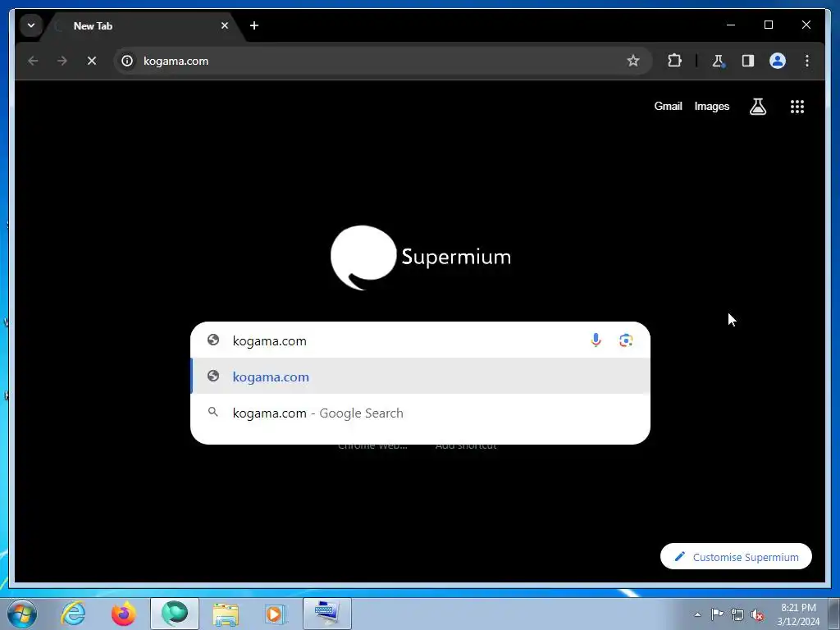Toggle the side panel
This screenshot has height=630, width=840.
pyautogui.click(x=748, y=61)
